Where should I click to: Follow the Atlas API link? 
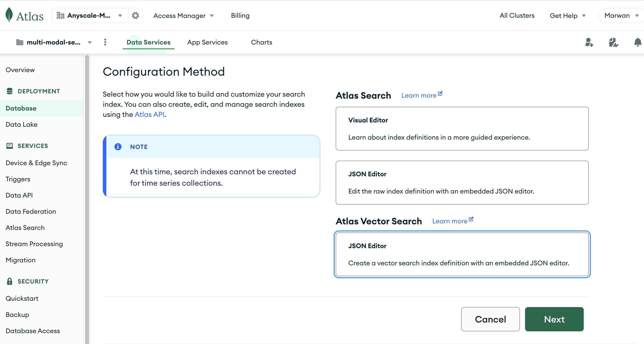[149, 114]
